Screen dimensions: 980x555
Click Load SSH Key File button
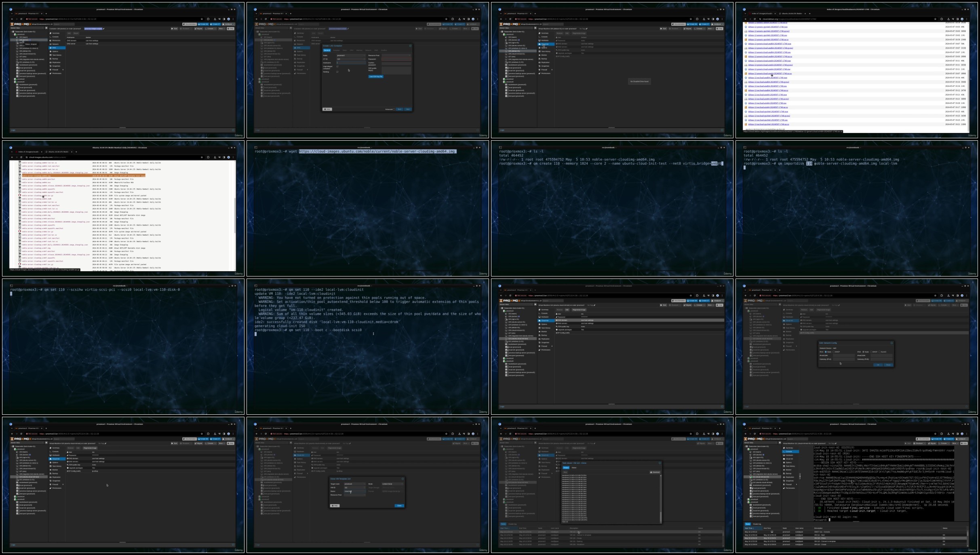[x=376, y=76]
